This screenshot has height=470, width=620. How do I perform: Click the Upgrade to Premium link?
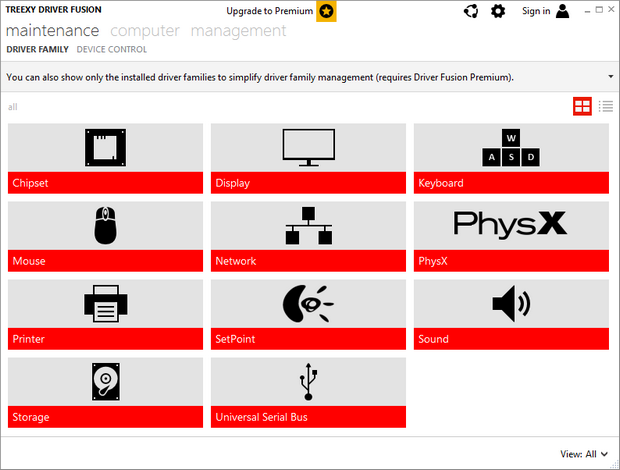(270, 11)
